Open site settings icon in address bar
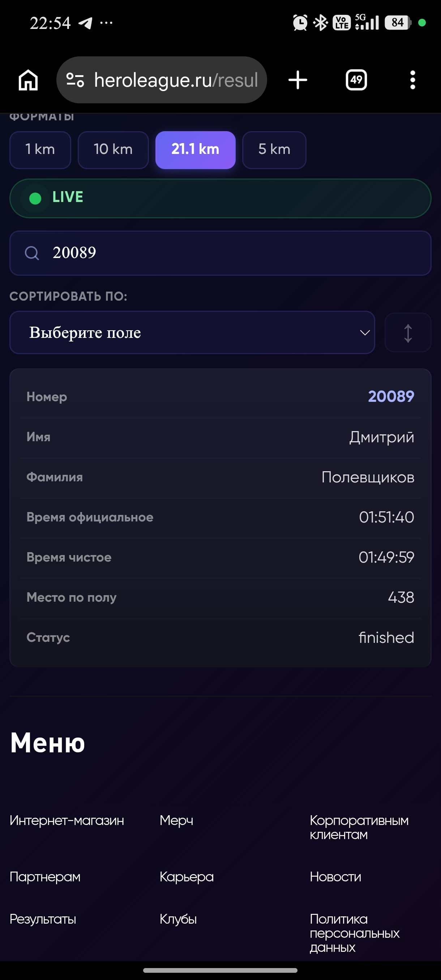This screenshot has height=980, width=441. 75,80
